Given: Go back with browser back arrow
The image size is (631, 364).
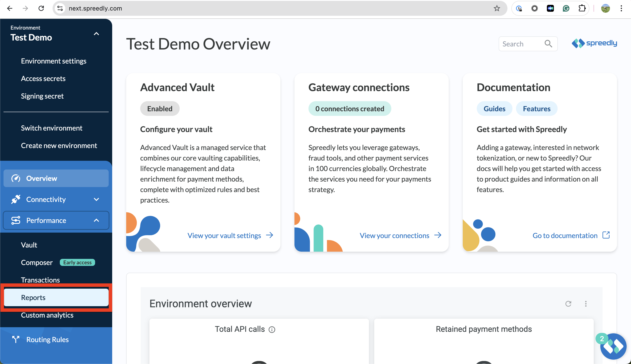Looking at the screenshot, I should point(9,8).
